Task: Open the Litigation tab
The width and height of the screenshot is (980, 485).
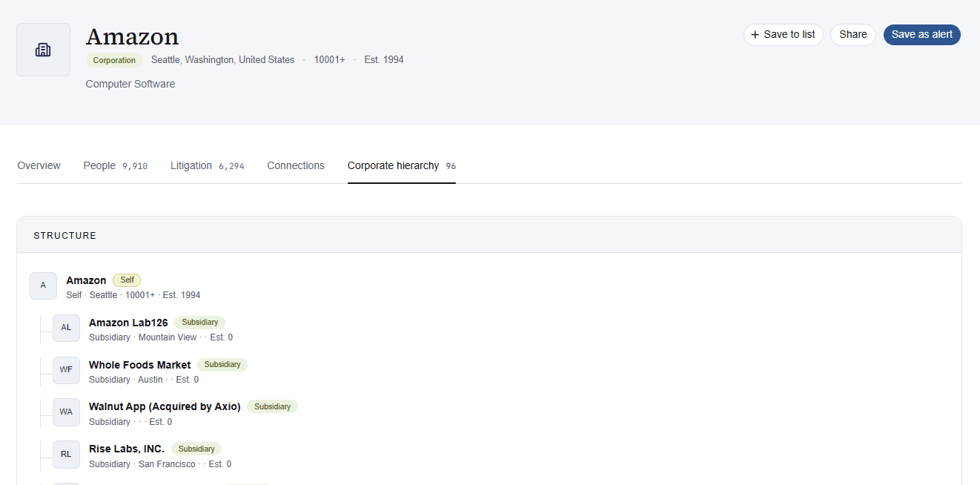Action: (x=208, y=165)
